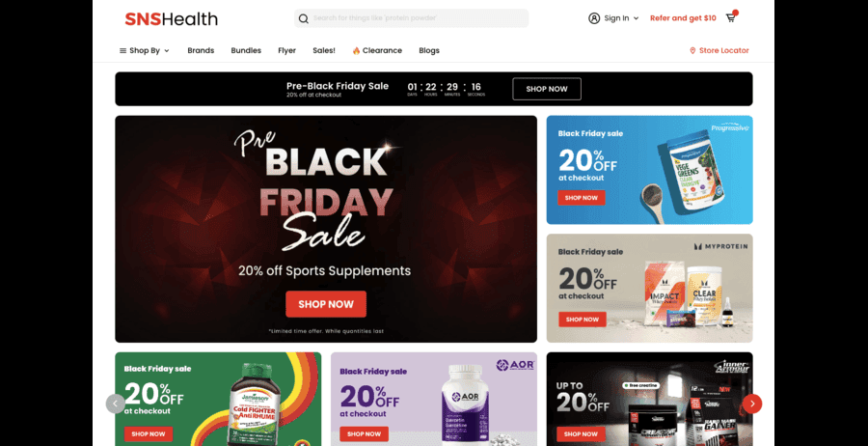
Task: Click the SNSHealth logo
Action: pyautogui.click(x=171, y=19)
